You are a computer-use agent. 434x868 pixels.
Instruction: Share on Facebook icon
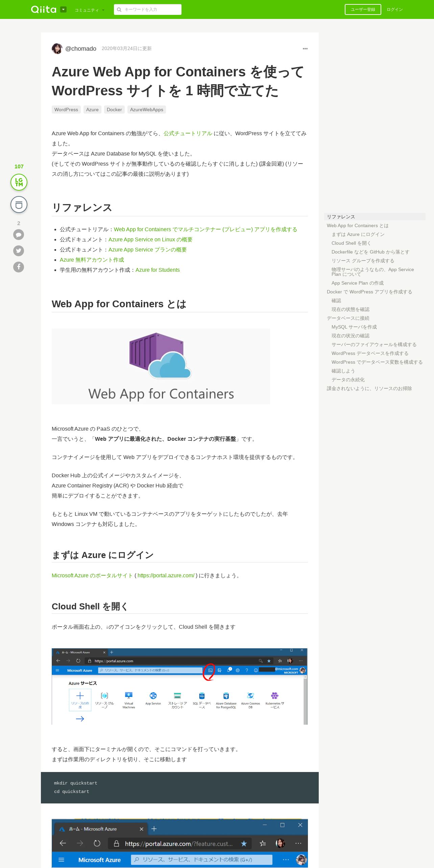click(19, 267)
